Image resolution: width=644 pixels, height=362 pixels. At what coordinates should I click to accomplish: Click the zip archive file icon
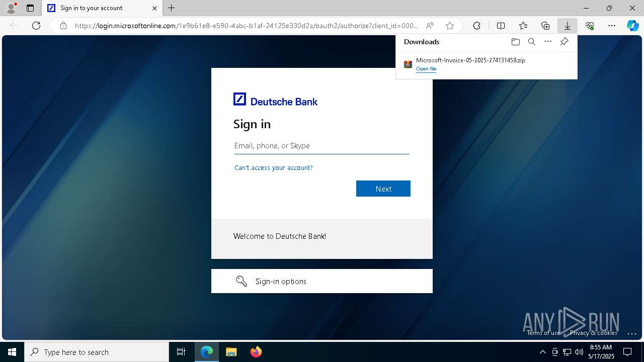(x=408, y=64)
